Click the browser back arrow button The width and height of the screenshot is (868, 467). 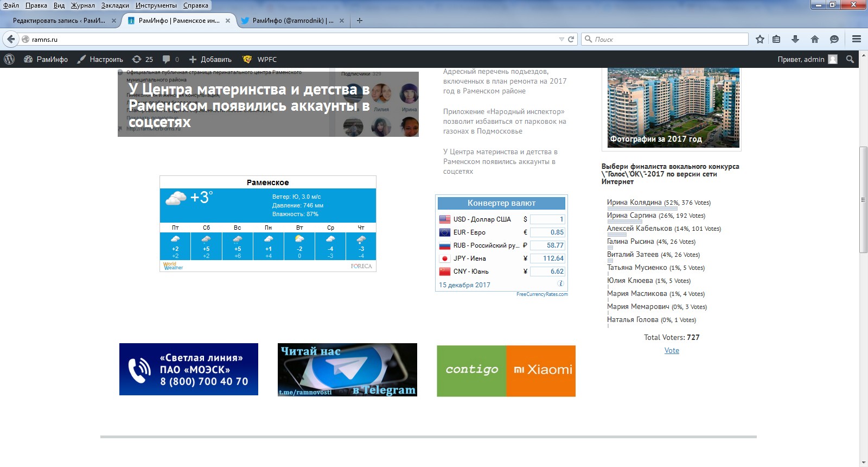point(11,39)
